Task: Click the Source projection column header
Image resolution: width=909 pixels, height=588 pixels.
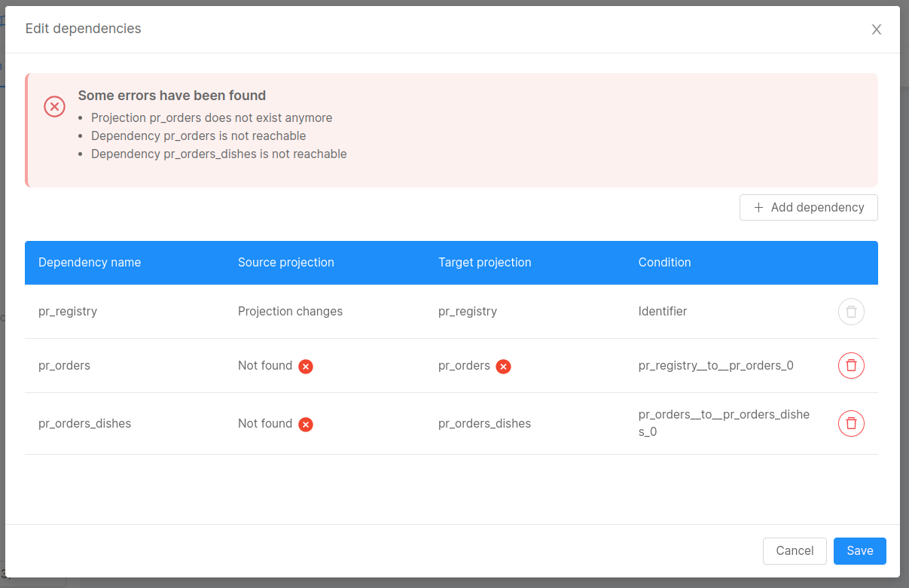Action: click(286, 263)
